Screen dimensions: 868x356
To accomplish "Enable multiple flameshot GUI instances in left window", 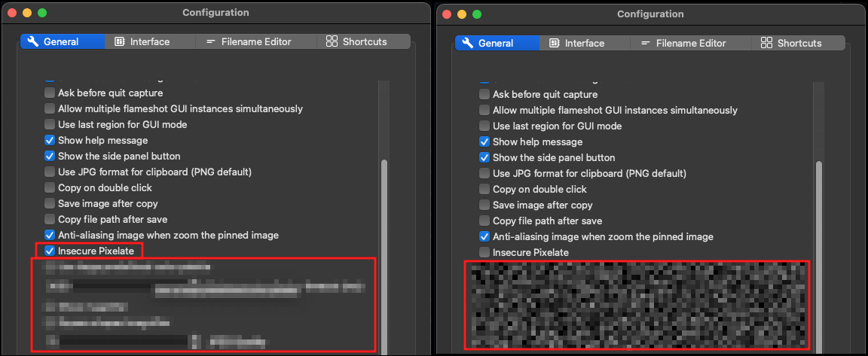I will pyautogui.click(x=50, y=109).
